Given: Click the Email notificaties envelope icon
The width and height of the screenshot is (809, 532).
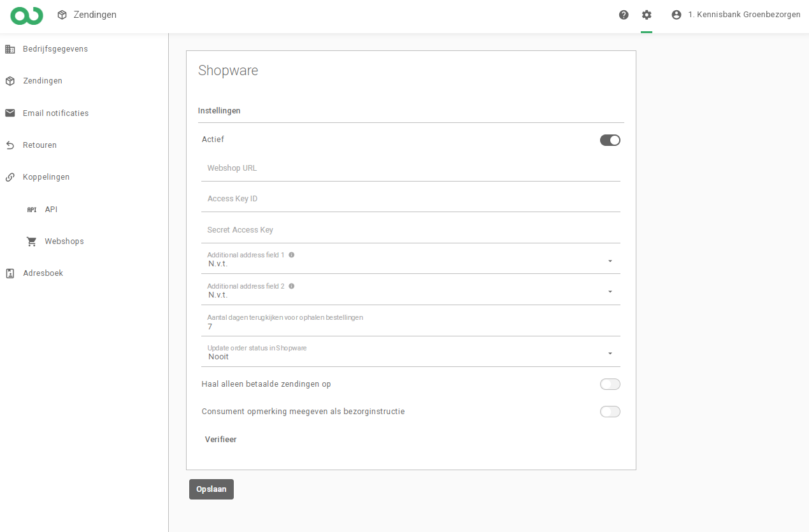Looking at the screenshot, I should pyautogui.click(x=10, y=113).
